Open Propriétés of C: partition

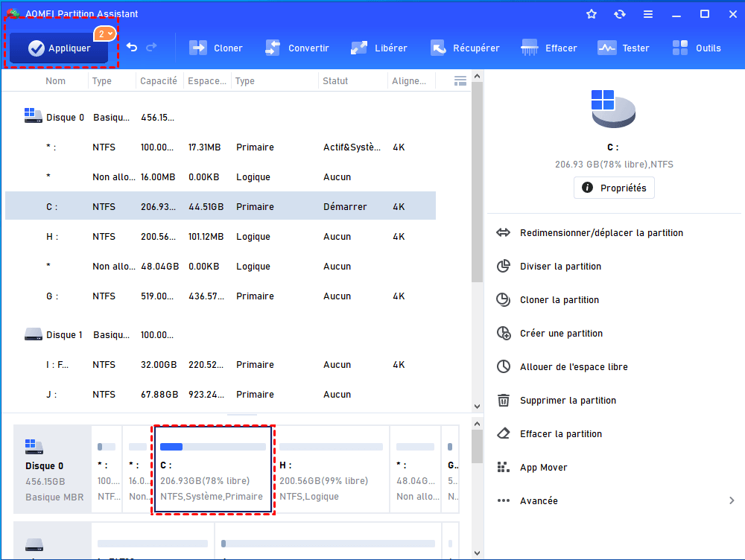point(614,188)
